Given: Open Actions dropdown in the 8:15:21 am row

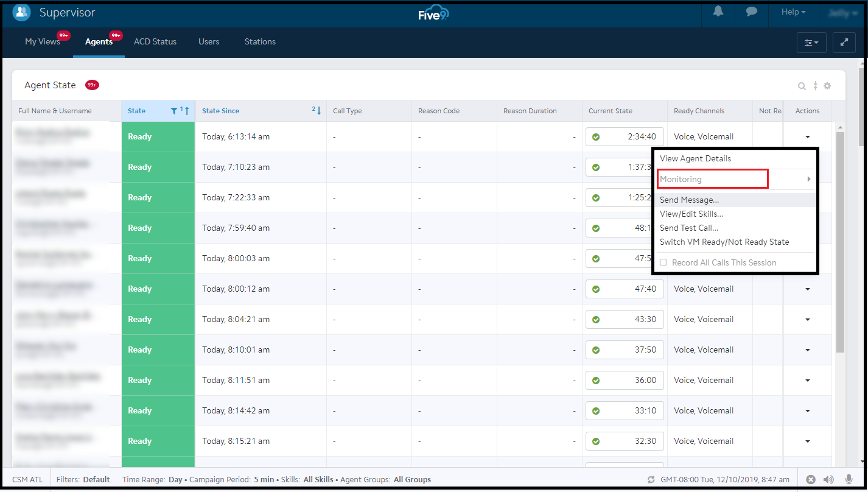Looking at the screenshot, I should point(808,441).
